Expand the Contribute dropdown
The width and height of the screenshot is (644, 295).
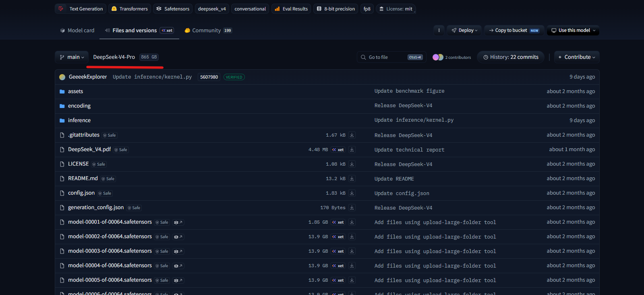tap(577, 57)
